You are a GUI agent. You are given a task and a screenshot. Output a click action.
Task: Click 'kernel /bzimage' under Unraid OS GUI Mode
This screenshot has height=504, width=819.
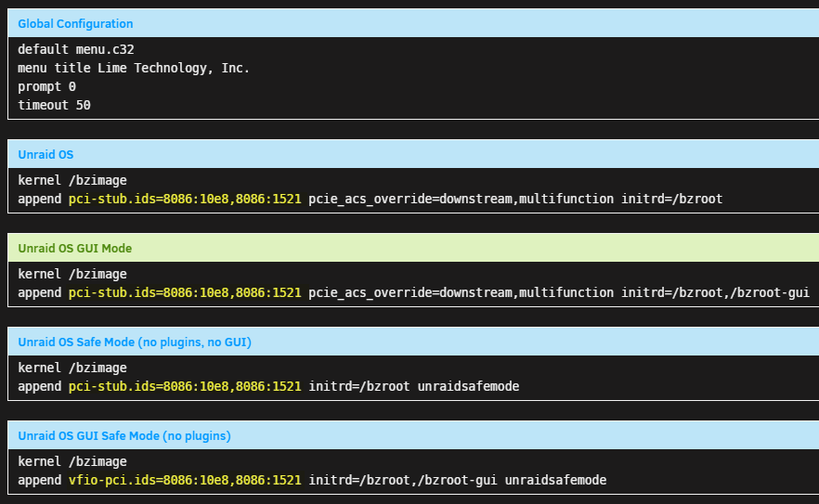click(x=72, y=274)
